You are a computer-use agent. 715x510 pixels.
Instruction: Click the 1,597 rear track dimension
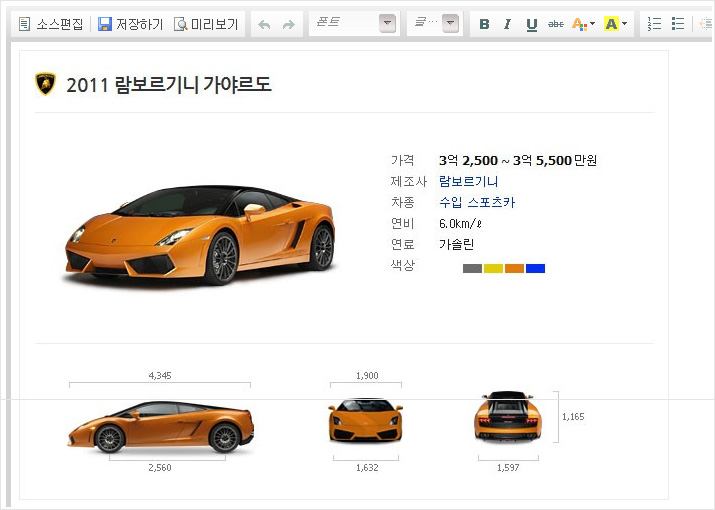[508, 468]
